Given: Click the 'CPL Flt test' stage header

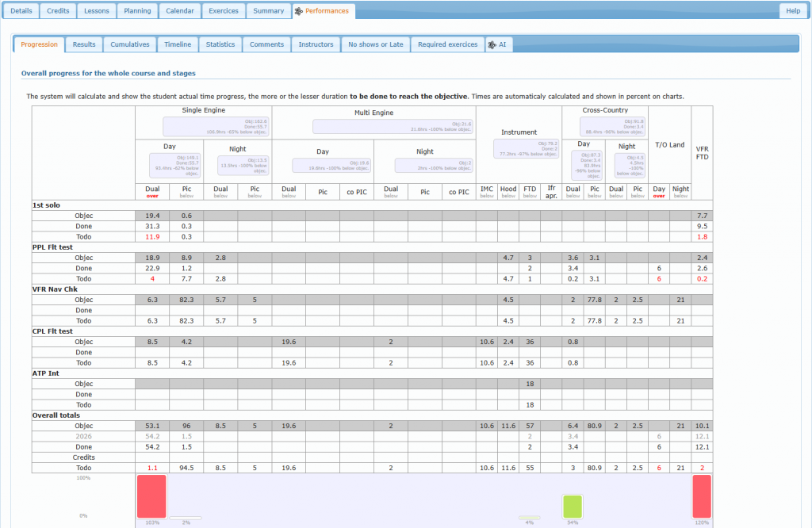Looking at the screenshot, I should 52,331.
